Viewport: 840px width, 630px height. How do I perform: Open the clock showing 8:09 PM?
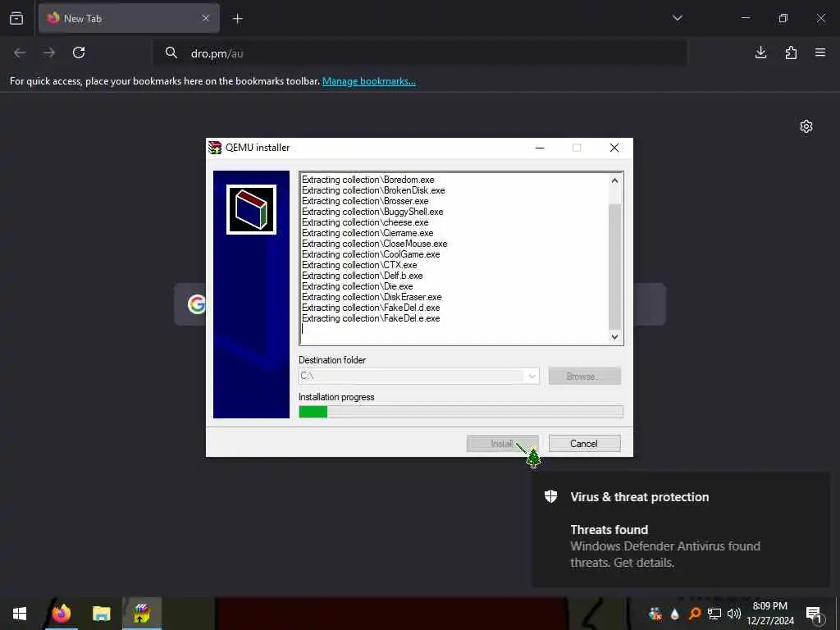pyautogui.click(x=770, y=614)
